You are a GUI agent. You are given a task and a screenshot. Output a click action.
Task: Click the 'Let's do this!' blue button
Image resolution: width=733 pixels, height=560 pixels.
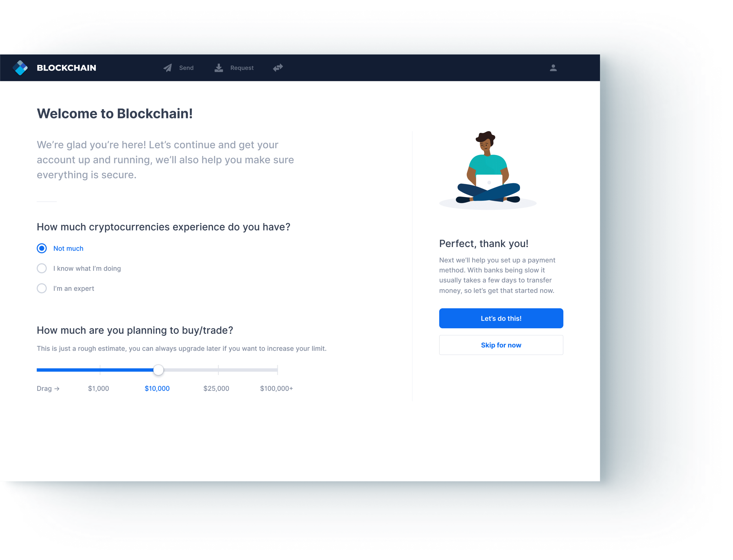coord(501,318)
